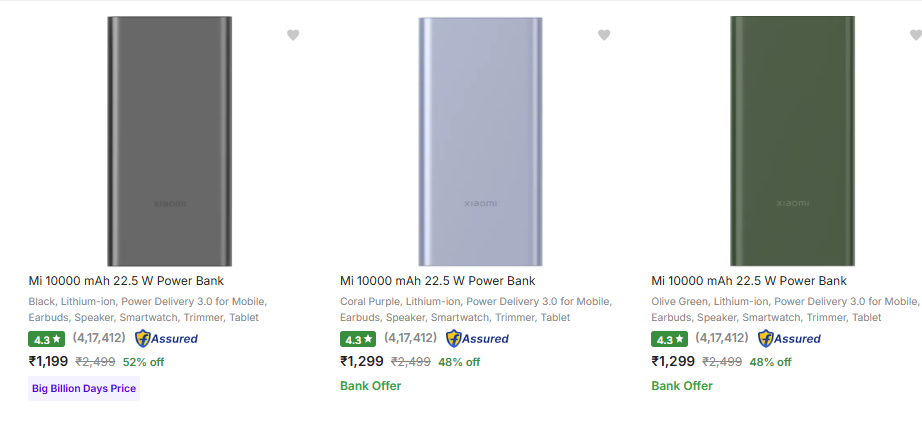Click Assured badge on Coral Purple item
922x427 pixels.
click(477, 339)
